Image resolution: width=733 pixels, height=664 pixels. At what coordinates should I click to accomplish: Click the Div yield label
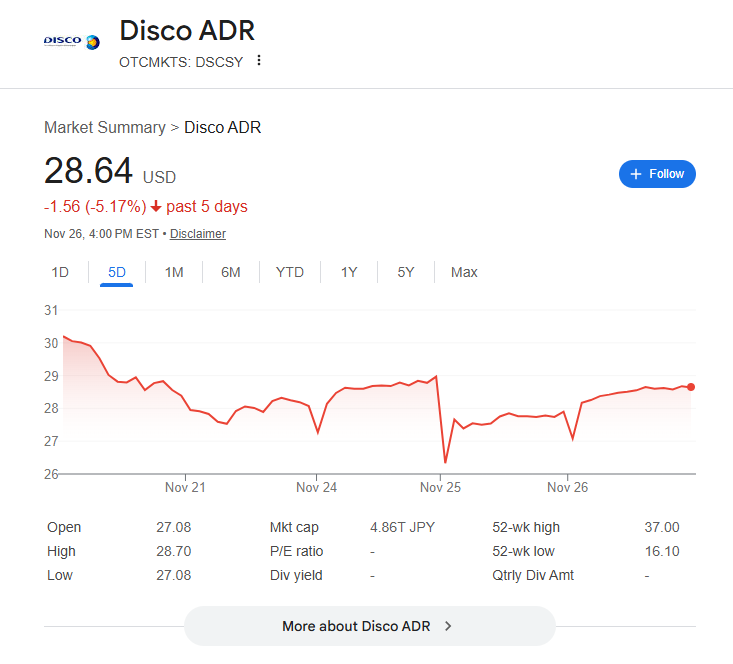pos(296,575)
